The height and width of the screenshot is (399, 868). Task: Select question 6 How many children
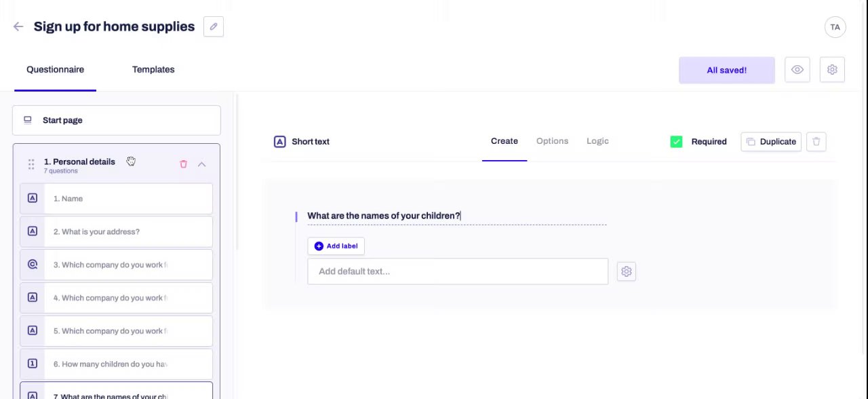(116, 364)
